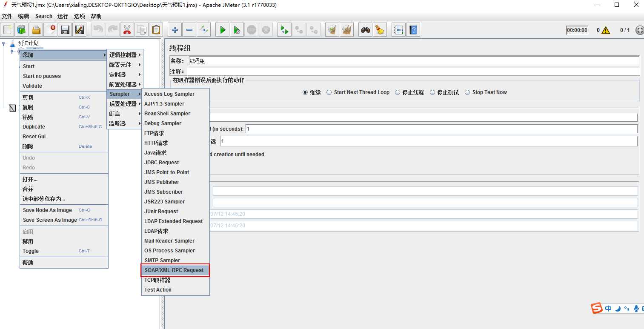This screenshot has height=329, width=644.
Task: Open the 选项 menu
Action: 80,16
